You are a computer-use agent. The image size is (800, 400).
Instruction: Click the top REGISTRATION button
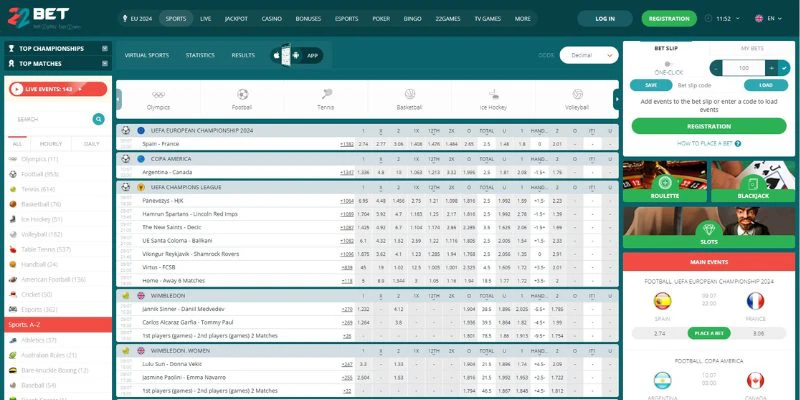click(x=669, y=18)
